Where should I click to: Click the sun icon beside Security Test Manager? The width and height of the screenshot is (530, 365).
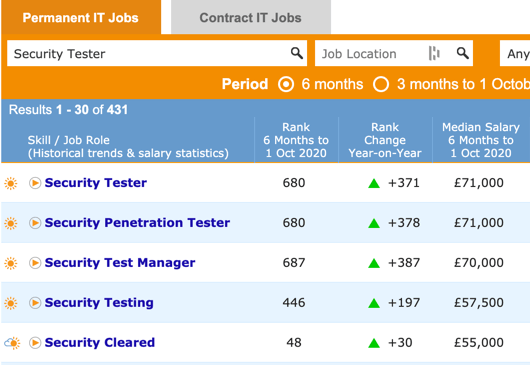11,263
